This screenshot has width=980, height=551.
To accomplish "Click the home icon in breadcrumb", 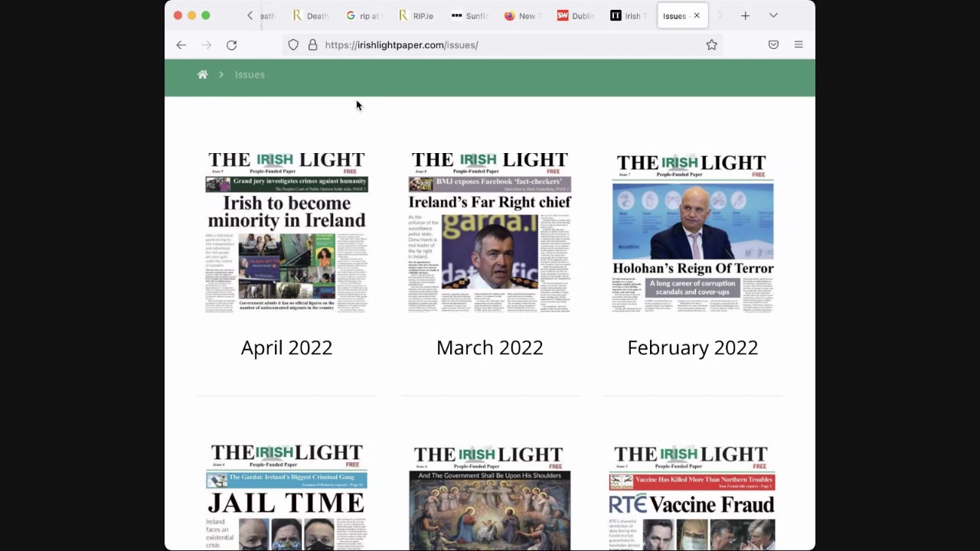I will coord(202,74).
